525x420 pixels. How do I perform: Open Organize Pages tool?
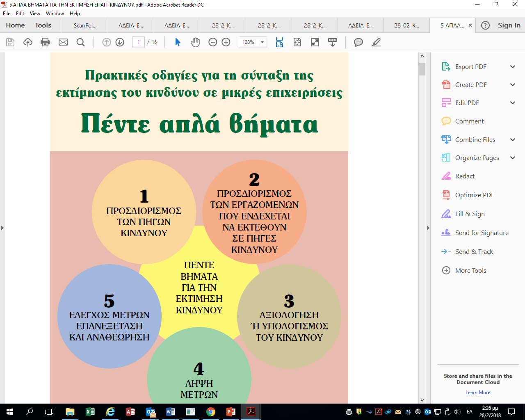pyautogui.click(x=470, y=157)
